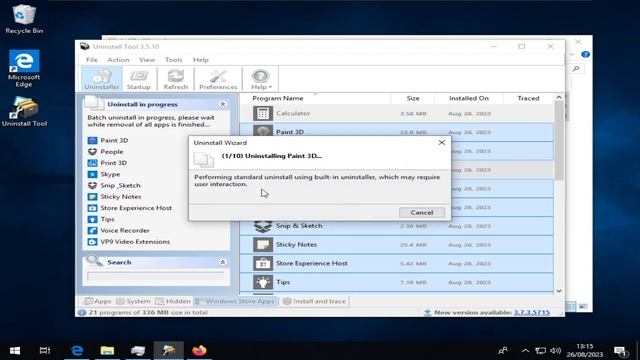Click Sticky Notes icon in program list
Image resolution: width=640 pixels, height=360 pixels.
point(263,245)
